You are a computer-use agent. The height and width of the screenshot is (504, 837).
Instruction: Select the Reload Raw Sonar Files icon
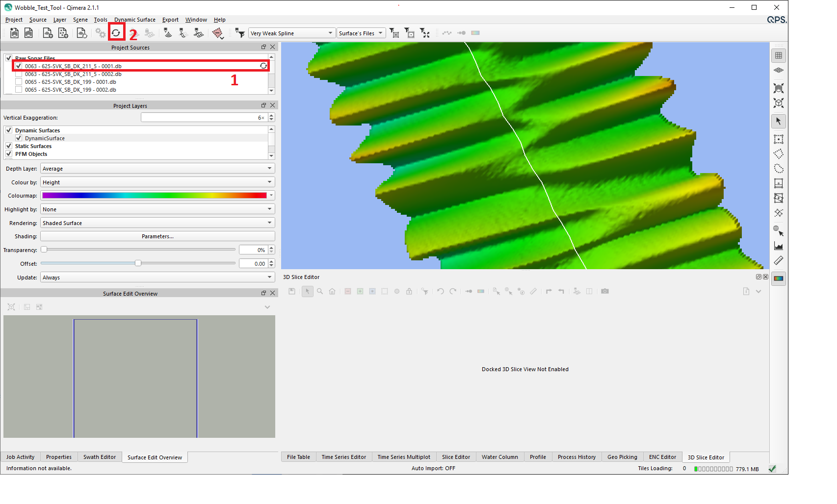coord(116,33)
